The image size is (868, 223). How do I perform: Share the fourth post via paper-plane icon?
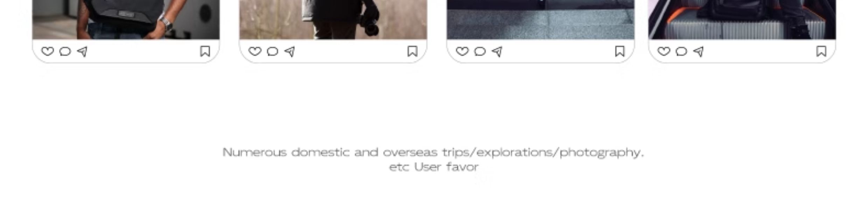[698, 52]
